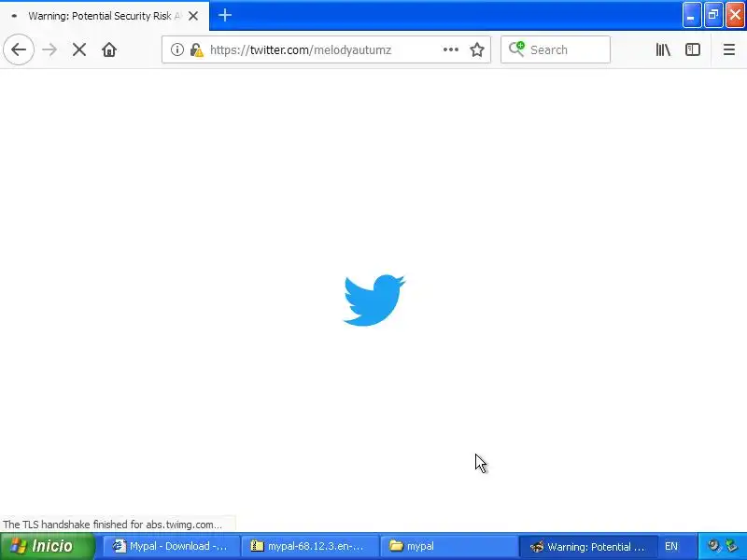Go back to the previous page
Viewport: 747px width, 560px height.
19,49
